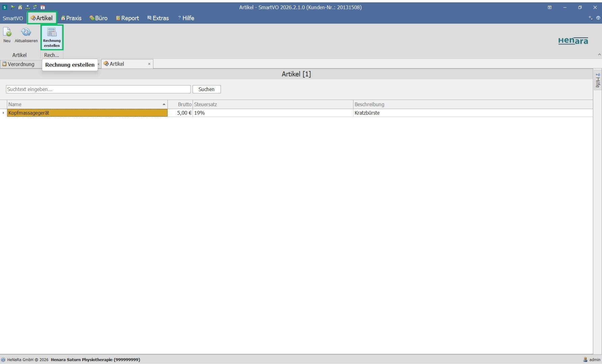The width and height of the screenshot is (602, 364).
Task: Toggle sort arrow on Name column
Action: pyautogui.click(x=164, y=104)
